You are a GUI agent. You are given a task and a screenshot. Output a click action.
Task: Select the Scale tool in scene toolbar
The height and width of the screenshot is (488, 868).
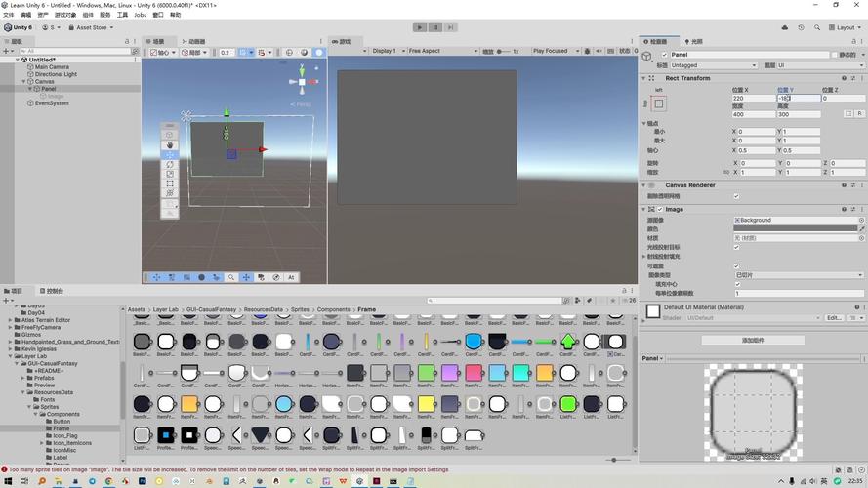170,174
